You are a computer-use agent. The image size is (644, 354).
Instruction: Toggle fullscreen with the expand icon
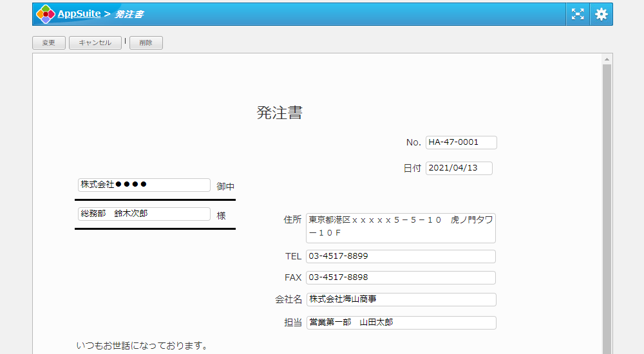coord(578,14)
